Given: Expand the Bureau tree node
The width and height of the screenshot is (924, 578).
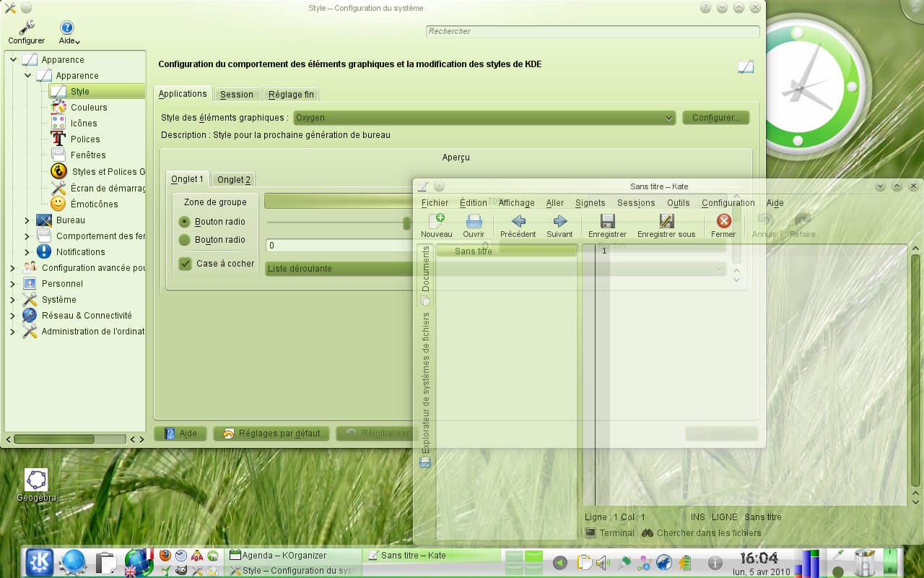Looking at the screenshot, I should pos(27,220).
